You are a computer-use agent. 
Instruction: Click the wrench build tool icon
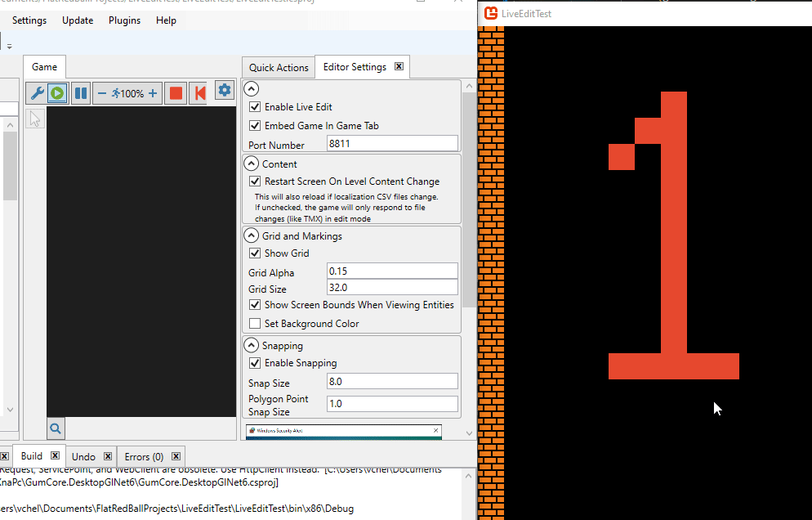(x=37, y=93)
